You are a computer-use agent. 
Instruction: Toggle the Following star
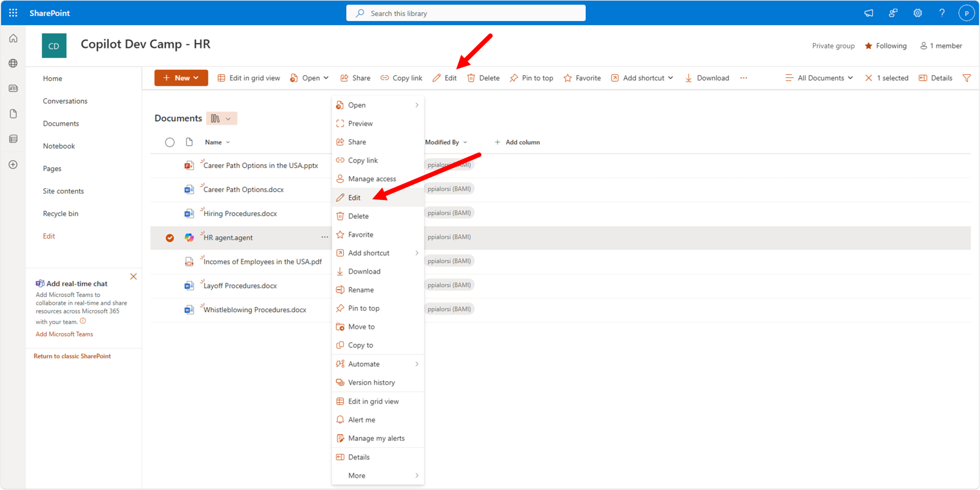click(868, 46)
